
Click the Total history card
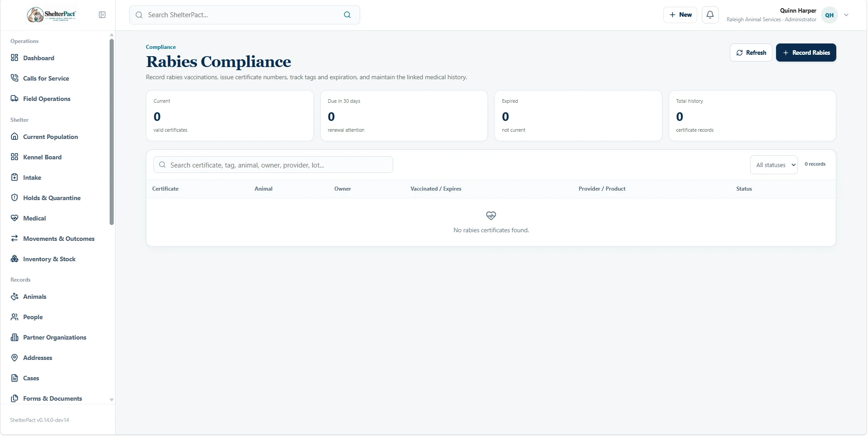pyautogui.click(x=752, y=116)
